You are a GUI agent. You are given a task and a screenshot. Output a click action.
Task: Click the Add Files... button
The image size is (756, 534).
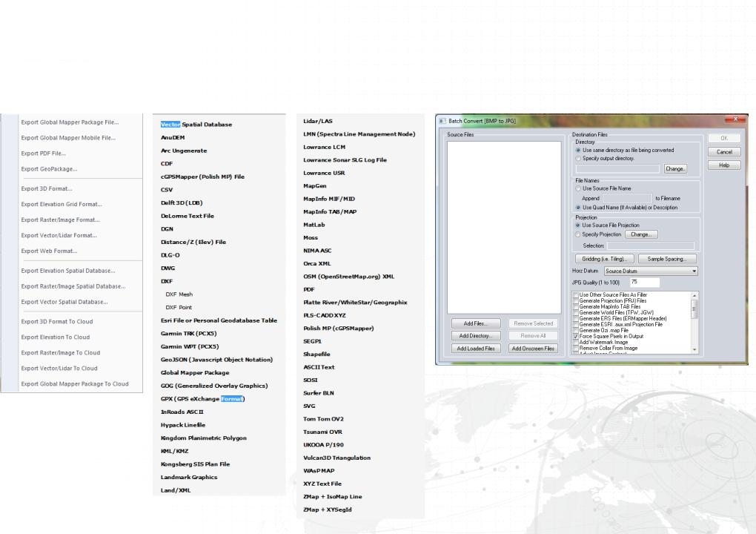coord(476,323)
